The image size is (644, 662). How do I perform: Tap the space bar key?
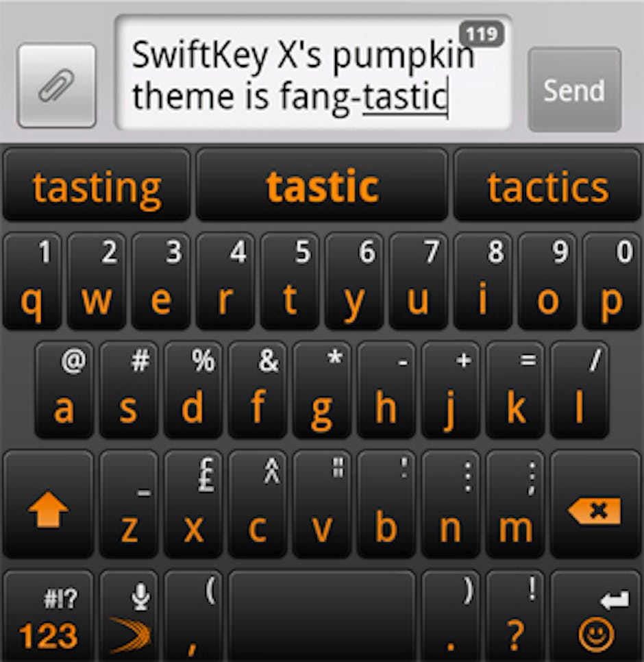coord(322,616)
